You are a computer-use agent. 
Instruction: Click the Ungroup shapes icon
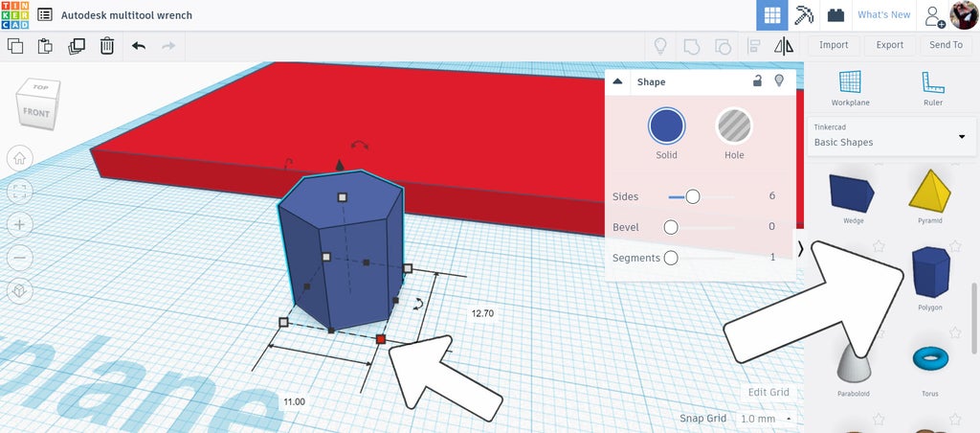[x=723, y=46]
